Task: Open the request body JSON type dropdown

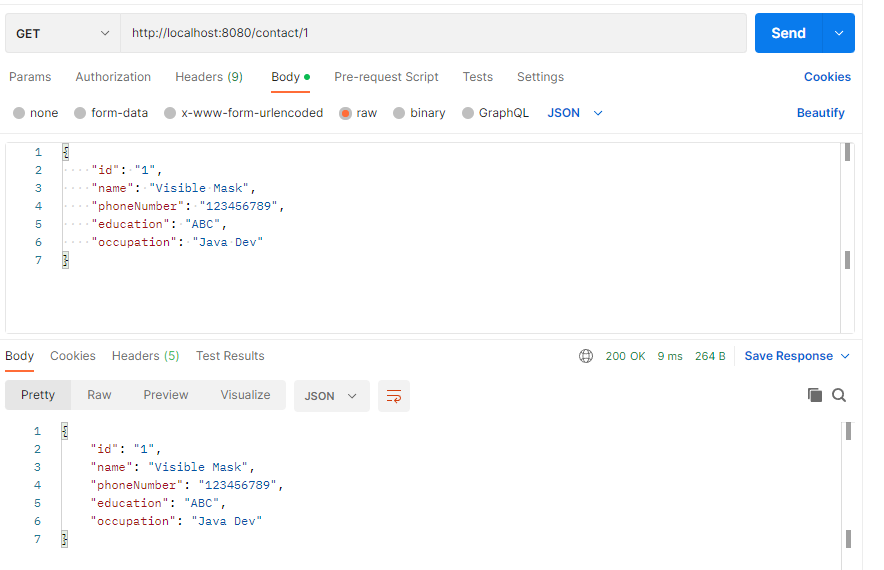Action: (576, 113)
